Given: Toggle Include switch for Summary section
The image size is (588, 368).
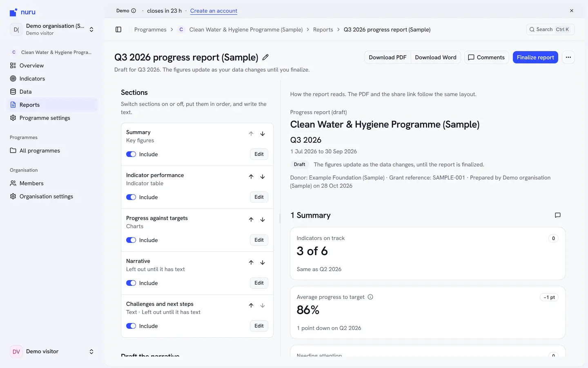Looking at the screenshot, I should point(131,154).
